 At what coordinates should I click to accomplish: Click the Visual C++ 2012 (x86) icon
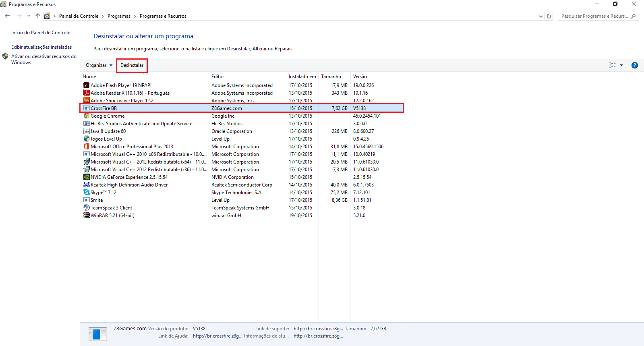(x=86, y=170)
